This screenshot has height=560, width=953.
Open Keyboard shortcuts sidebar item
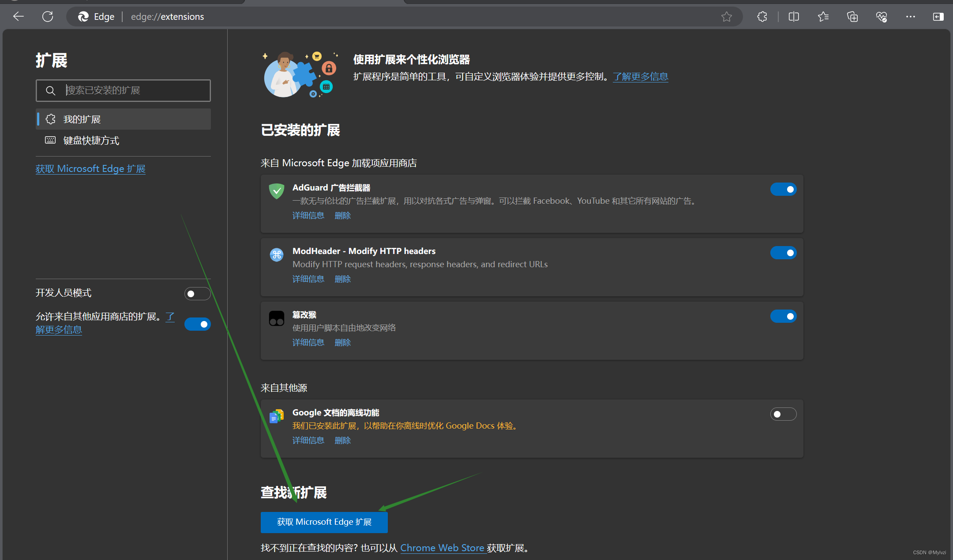point(91,141)
